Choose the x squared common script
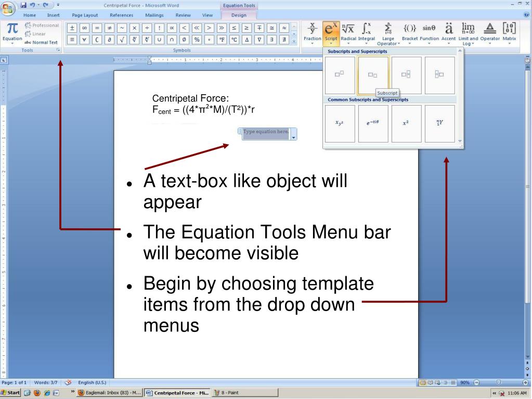The height and width of the screenshot is (399, 532). pos(406,123)
